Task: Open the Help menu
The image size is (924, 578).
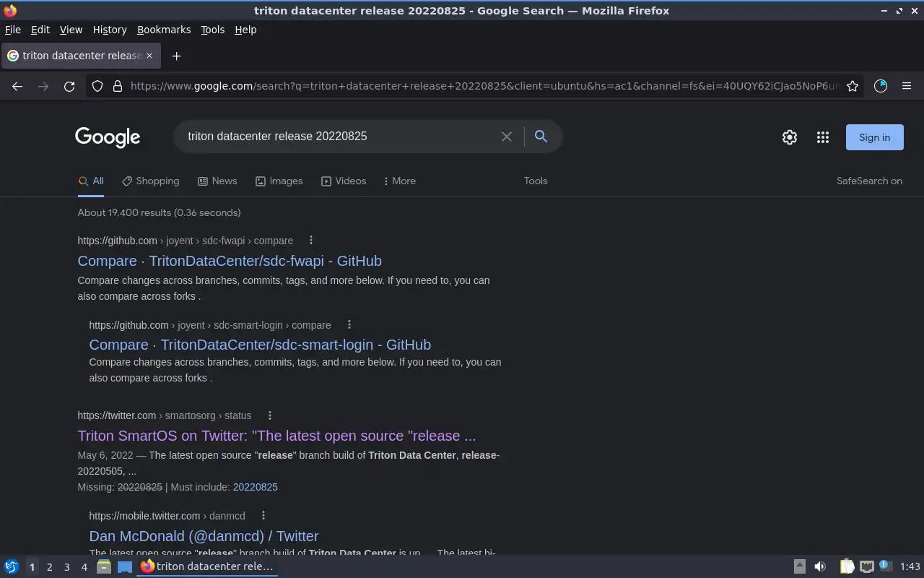Action: click(245, 30)
